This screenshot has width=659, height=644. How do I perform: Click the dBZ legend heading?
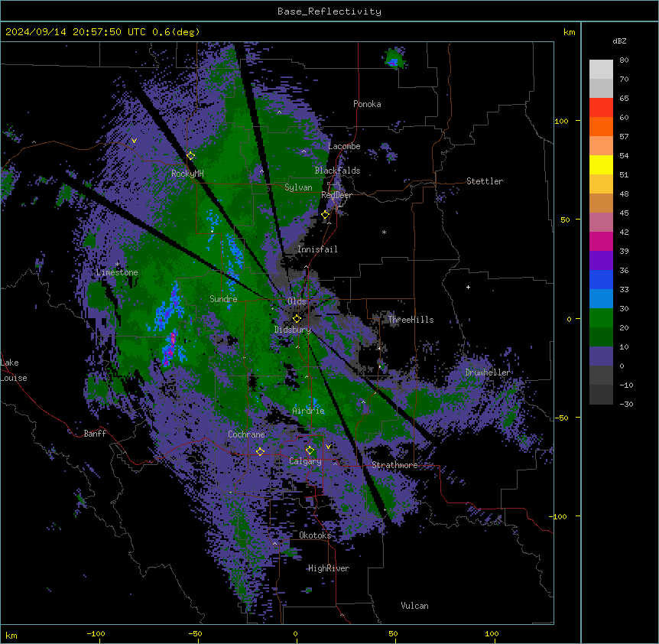click(x=619, y=41)
